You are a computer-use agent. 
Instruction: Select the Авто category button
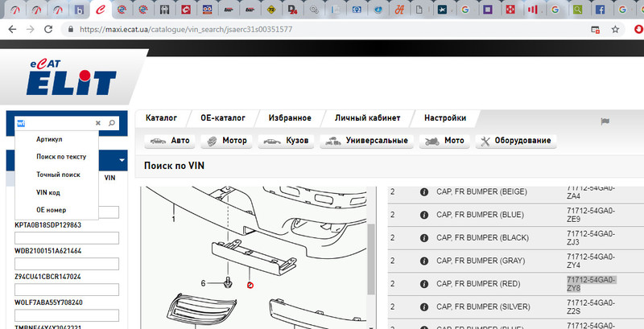point(170,141)
